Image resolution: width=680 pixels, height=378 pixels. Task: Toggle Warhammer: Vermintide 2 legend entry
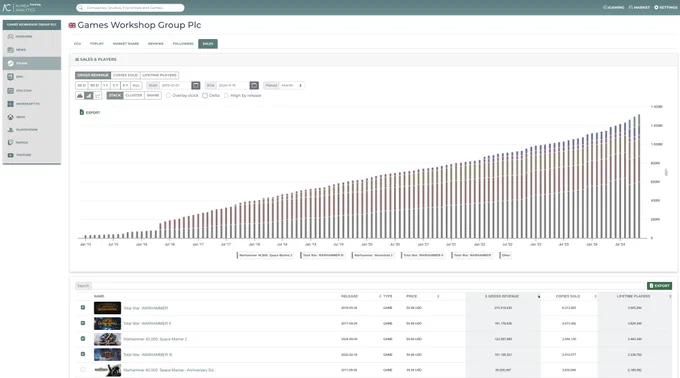pos(373,255)
